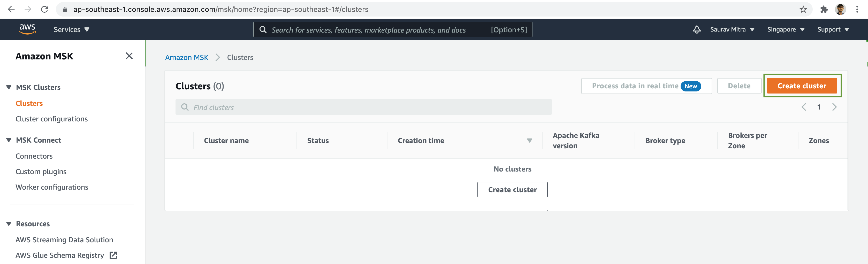Open the notifications bell icon

696,30
